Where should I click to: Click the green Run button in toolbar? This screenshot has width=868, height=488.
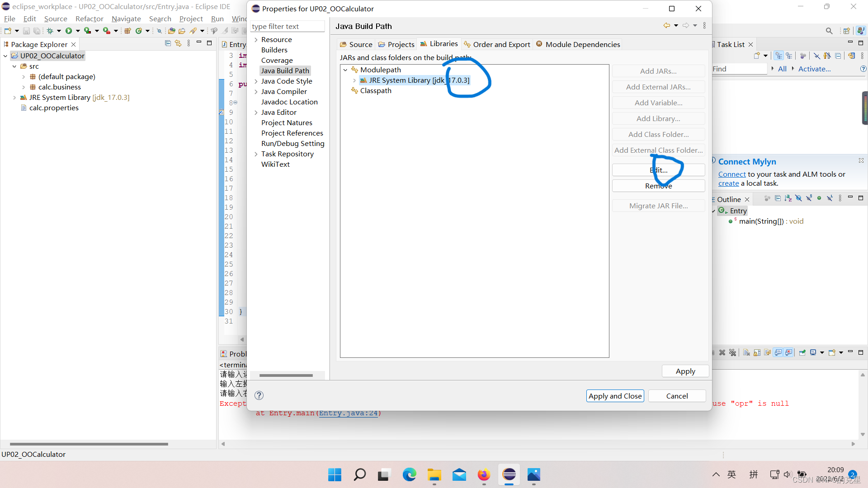tap(69, 31)
